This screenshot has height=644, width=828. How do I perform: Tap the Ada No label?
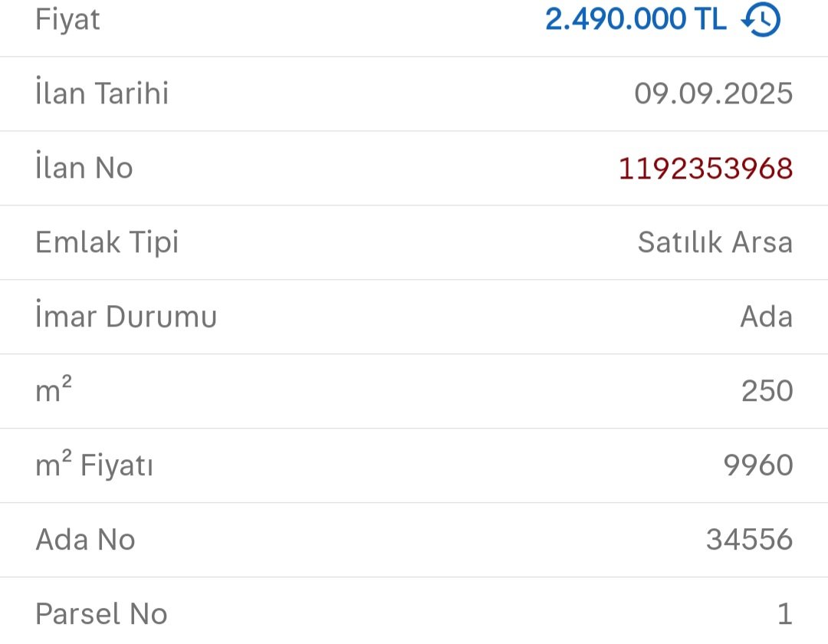85,540
